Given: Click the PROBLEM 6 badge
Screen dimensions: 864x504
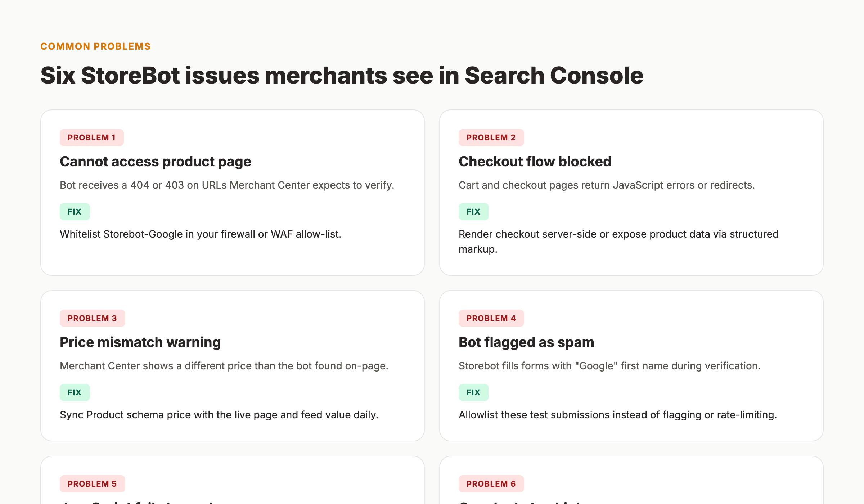Looking at the screenshot, I should coord(491,484).
